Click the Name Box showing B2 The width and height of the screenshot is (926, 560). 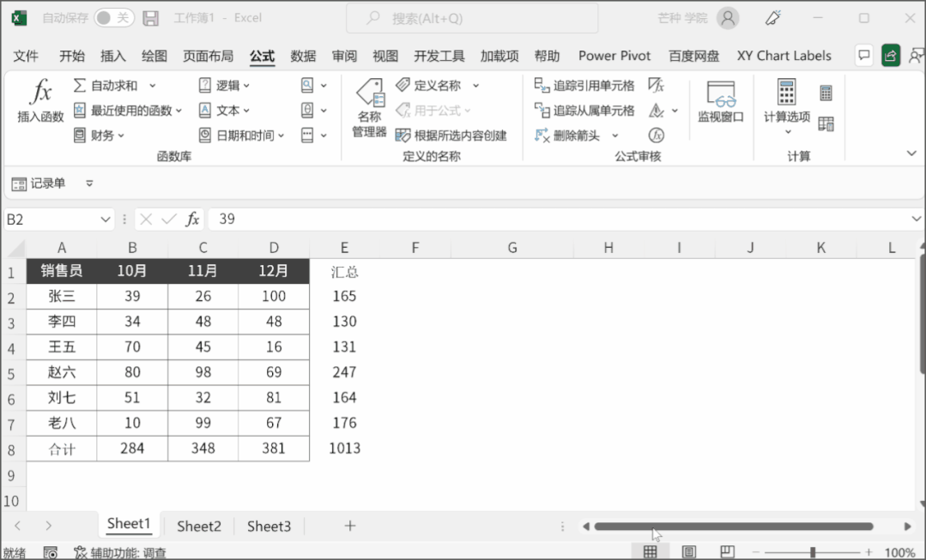[51, 220]
